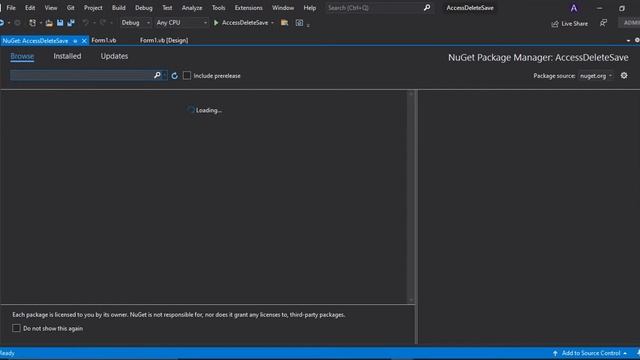
Task: Open the Git menu
Action: [x=71, y=8]
